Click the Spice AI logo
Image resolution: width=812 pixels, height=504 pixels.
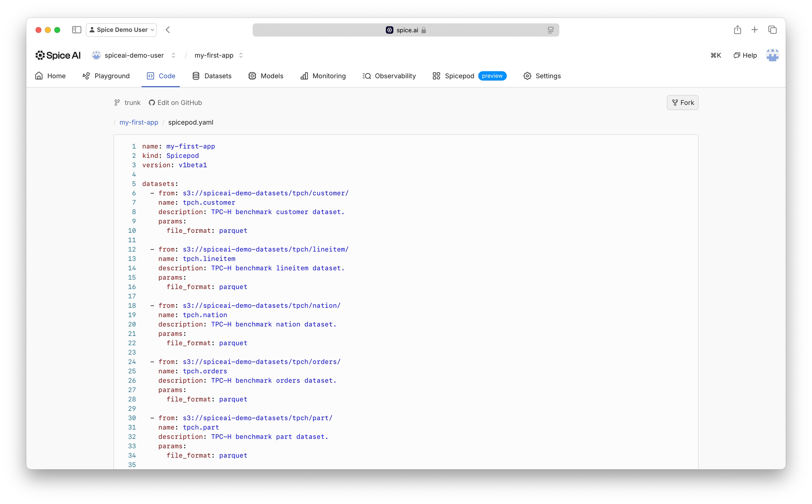[58, 55]
